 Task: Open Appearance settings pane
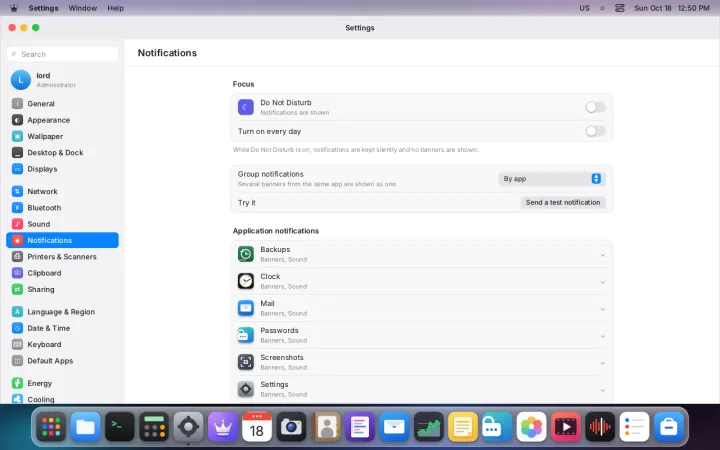tap(62, 120)
